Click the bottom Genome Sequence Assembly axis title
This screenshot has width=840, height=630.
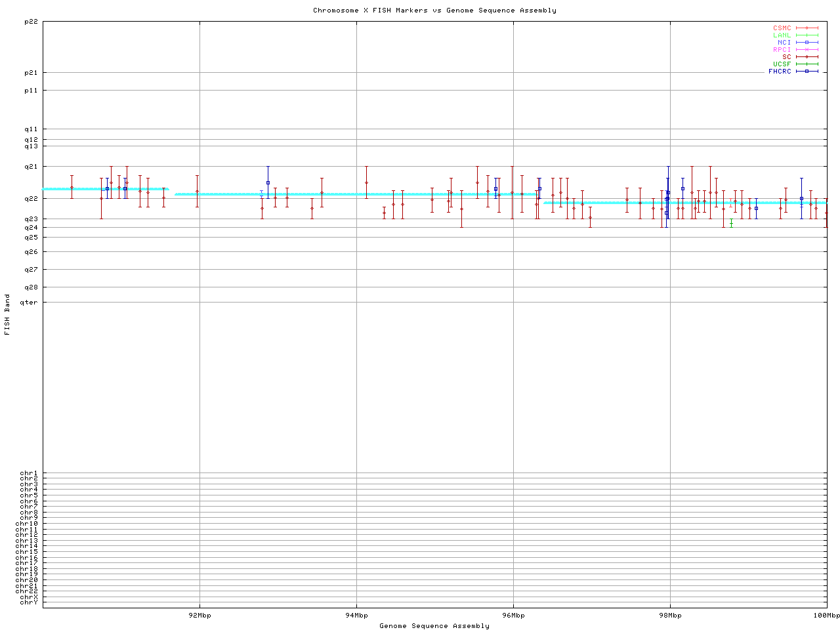pyautogui.click(x=434, y=626)
